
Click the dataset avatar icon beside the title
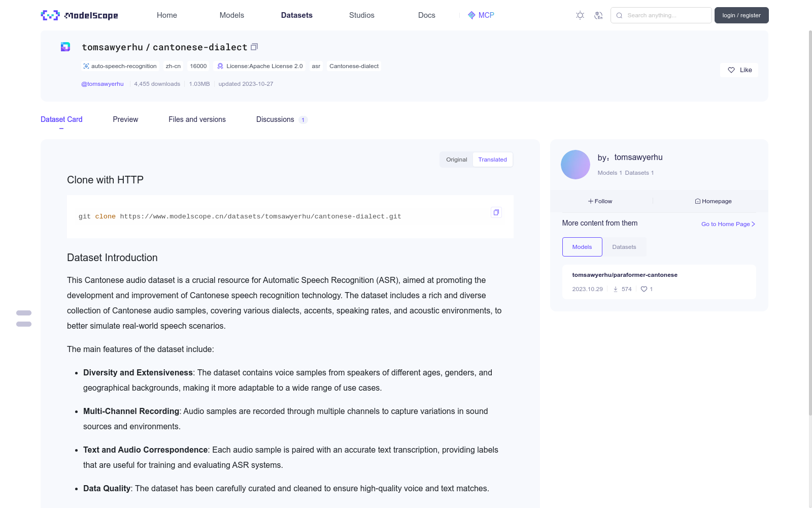pyautogui.click(x=65, y=47)
